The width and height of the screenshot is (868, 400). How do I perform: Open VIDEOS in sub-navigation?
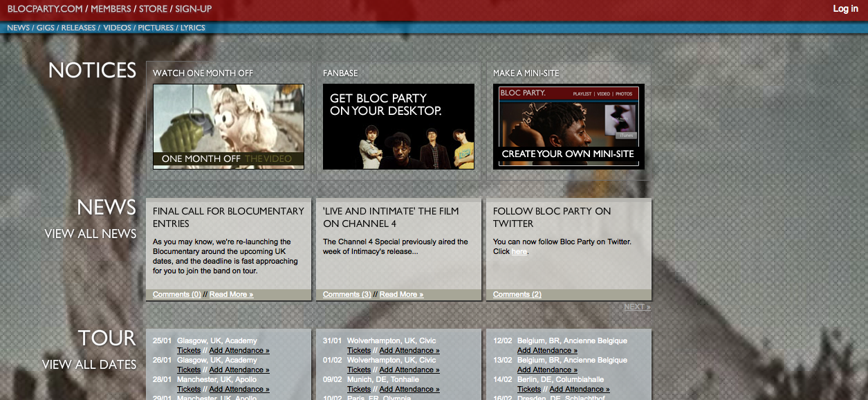(x=117, y=28)
